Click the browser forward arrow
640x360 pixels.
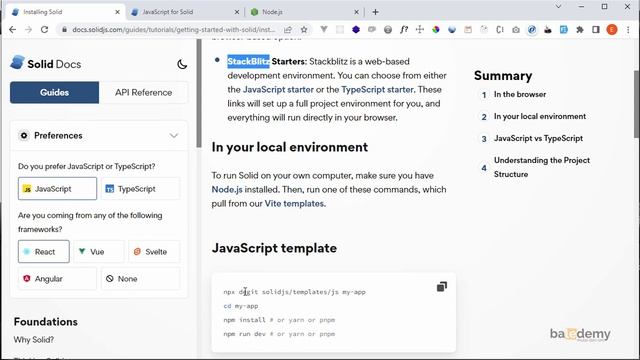tap(28, 29)
